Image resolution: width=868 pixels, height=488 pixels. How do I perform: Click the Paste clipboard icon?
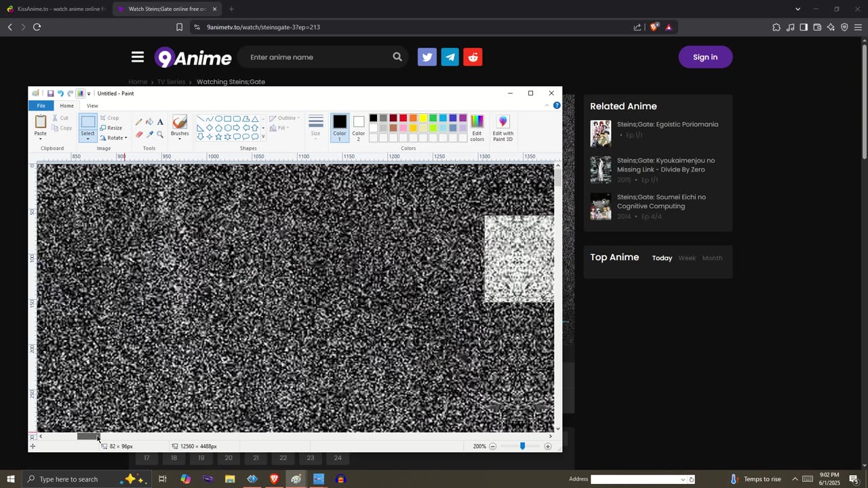tap(41, 122)
